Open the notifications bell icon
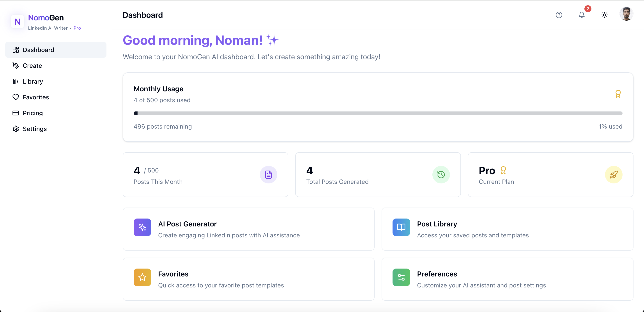The width and height of the screenshot is (644, 312). click(x=582, y=15)
